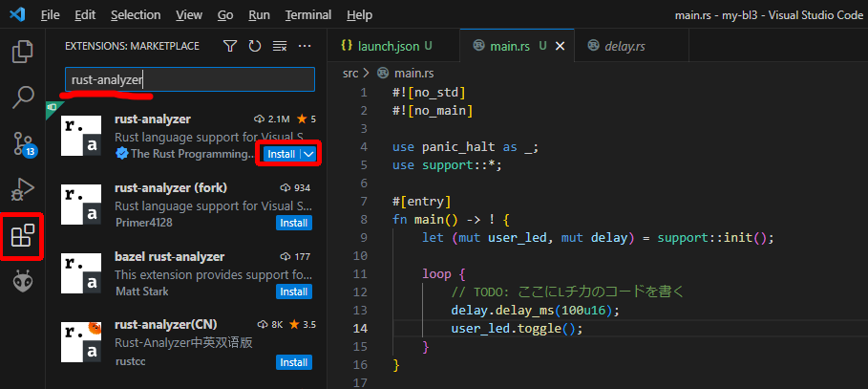Install the rust-analyzer (fork) extension
This screenshot has width=868, height=389.
click(293, 223)
